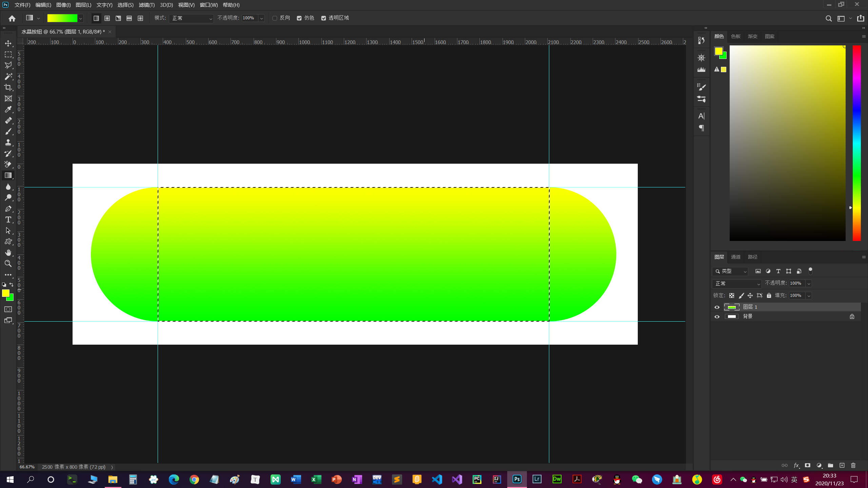Toggle lock position for the layer
This screenshot has height=488, width=868.
[x=750, y=296]
